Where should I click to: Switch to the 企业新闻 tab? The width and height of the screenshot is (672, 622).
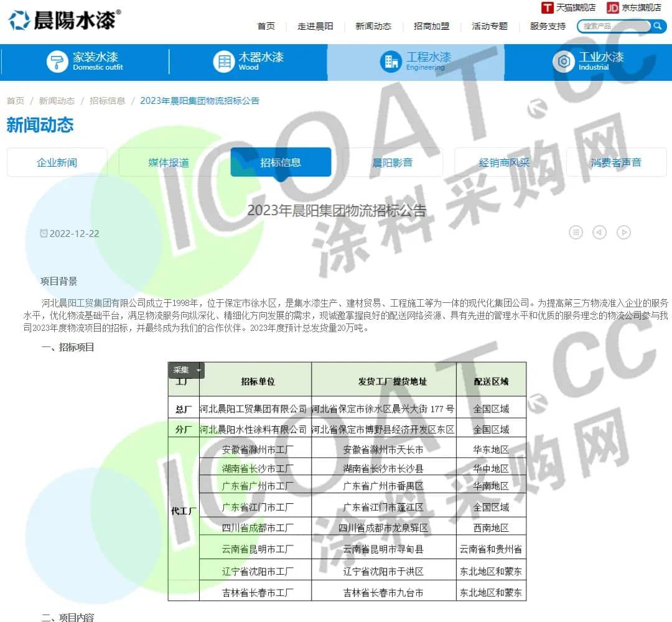tap(57, 162)
